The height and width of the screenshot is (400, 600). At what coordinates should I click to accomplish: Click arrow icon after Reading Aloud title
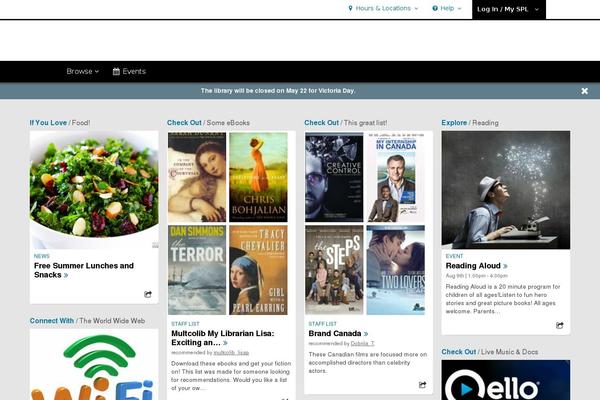tap(505, 266)
